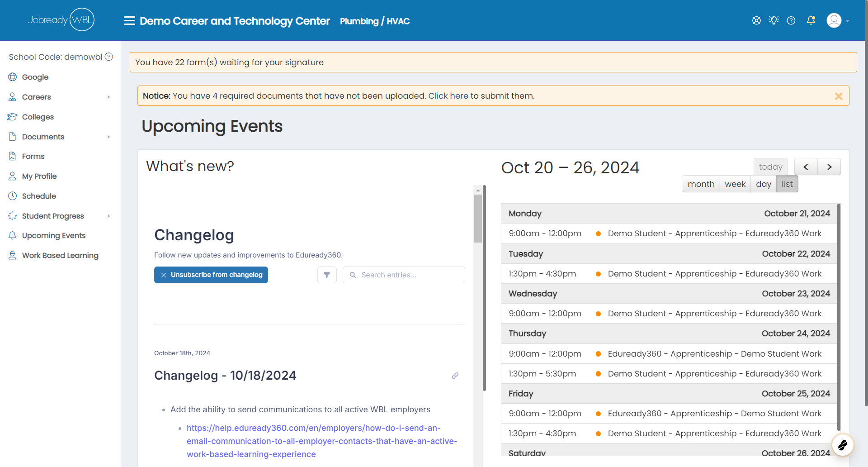Image resolution: width=868 pixels, height=467 pixels.
Task: Open Work Based Learning in sidebar
Action: [x=60, y=255]
